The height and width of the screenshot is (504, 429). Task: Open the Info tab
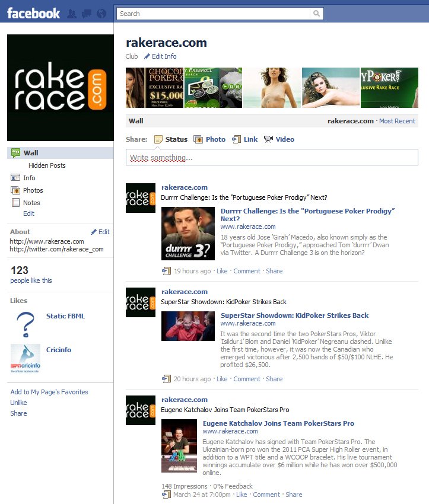[x=29, y=178]
